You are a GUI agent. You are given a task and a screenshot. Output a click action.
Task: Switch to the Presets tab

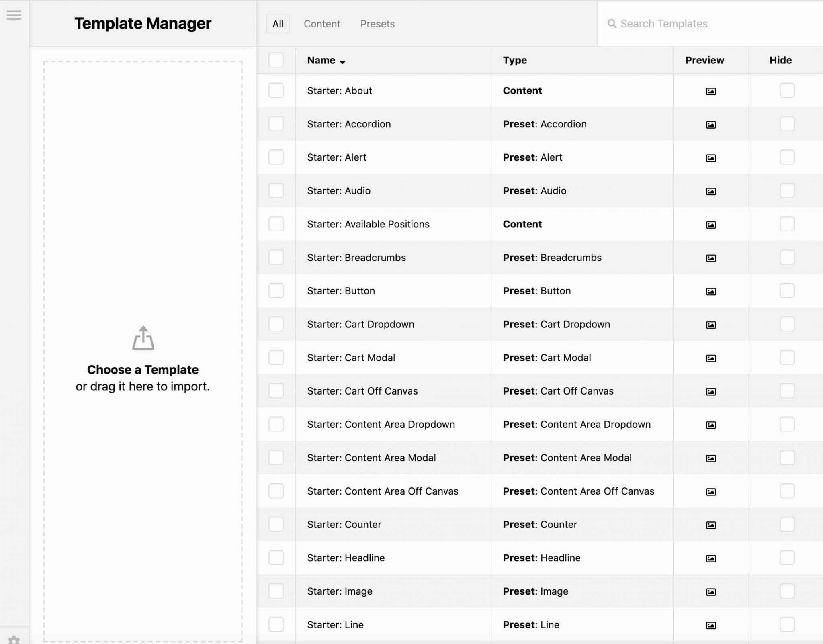[x=377, y=24]
